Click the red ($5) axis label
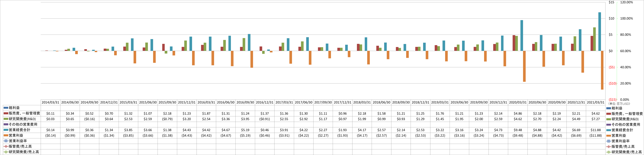Screen dimensions: 644x155 (612, 67)
